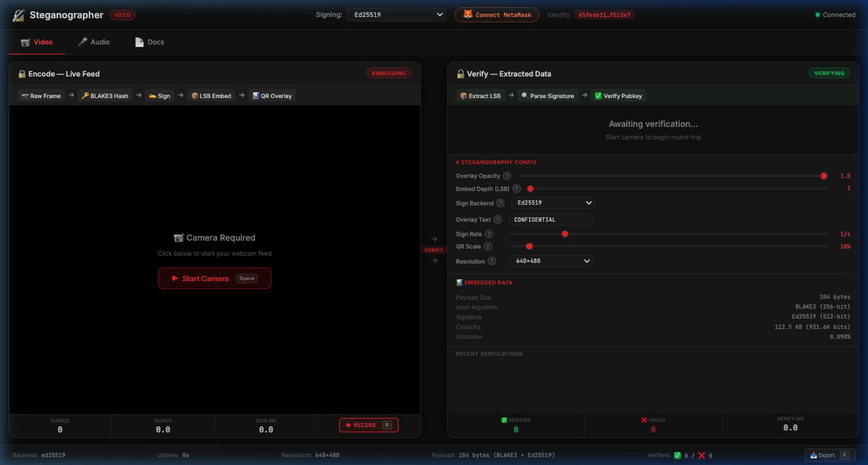Click the identity key 65fede21…f515e7 badge

605,14
